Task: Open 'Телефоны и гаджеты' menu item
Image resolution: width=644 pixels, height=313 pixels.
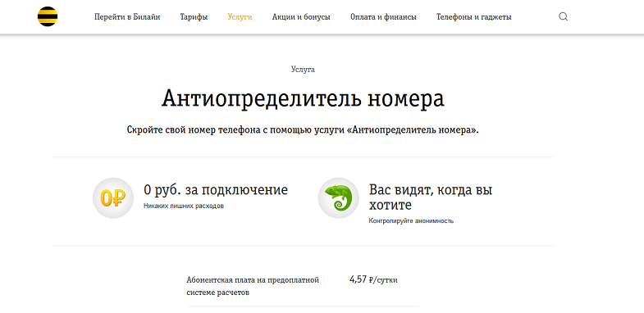Action: click(x=474, y=17)
